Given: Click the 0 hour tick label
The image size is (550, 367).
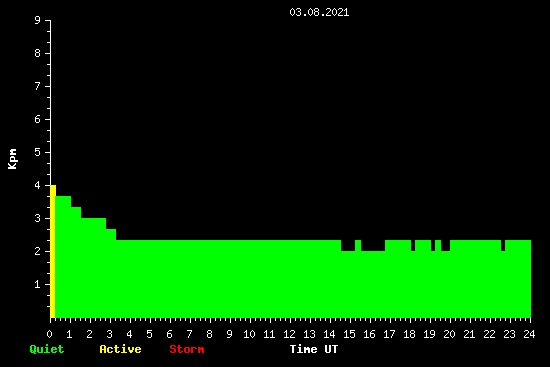Looking at the screenshot, I should pyautogui.click(x=49, y=334).
